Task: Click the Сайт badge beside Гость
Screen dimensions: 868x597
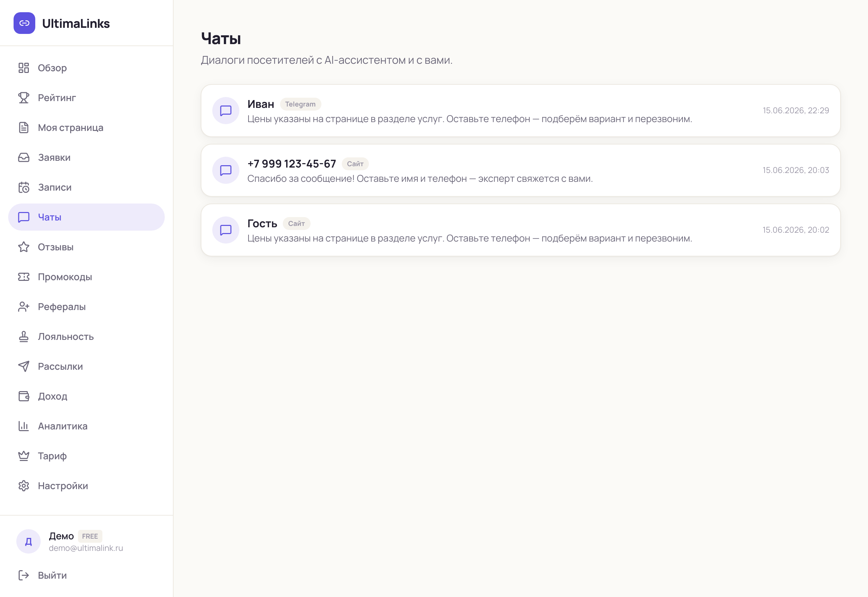Action: pos(296,224)
